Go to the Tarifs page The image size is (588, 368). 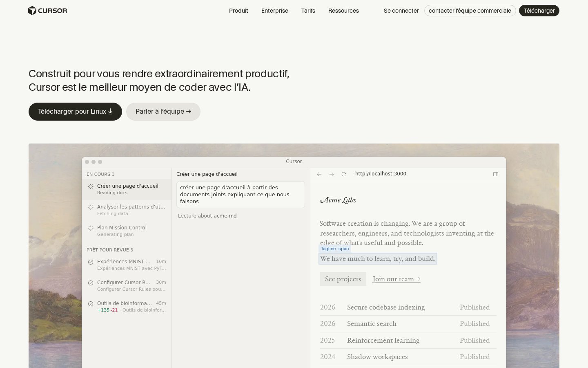click(x=308, y=11)
